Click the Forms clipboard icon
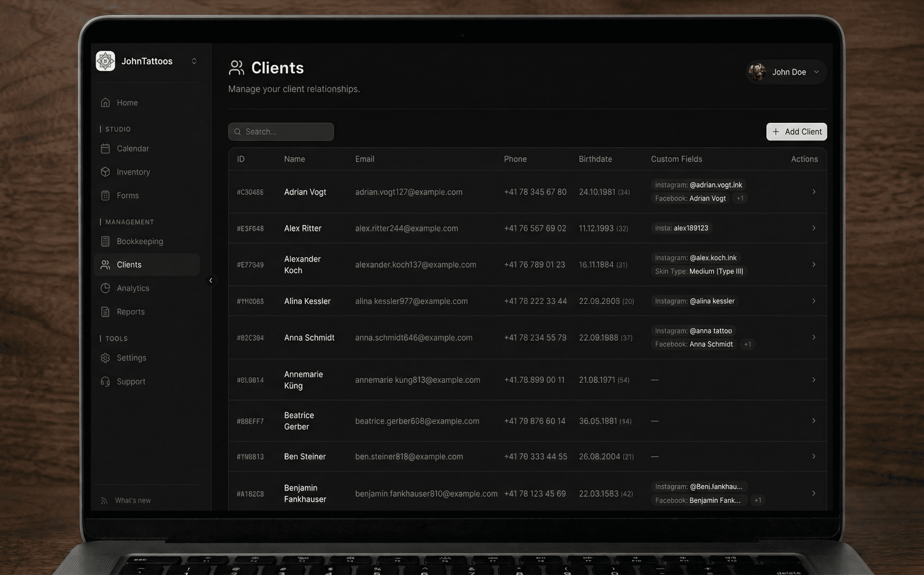This screenshot has height=575, width=924. pyautogui.click(x=105, y=196)
